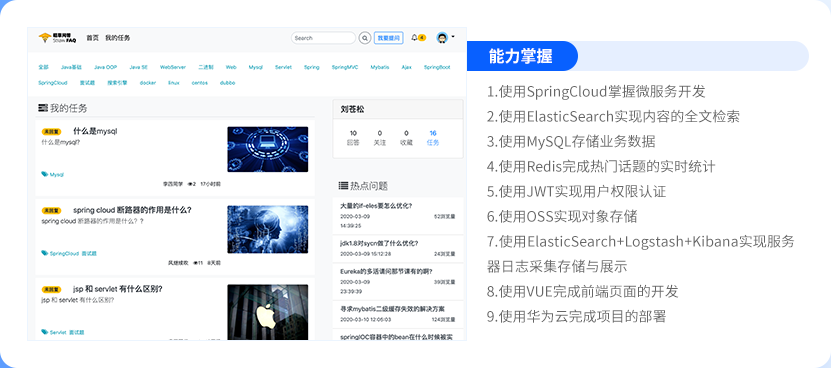Choose 面试题 in the top tag list
The width and height of the screenshot is (831, 368).
tap(87, 83)
